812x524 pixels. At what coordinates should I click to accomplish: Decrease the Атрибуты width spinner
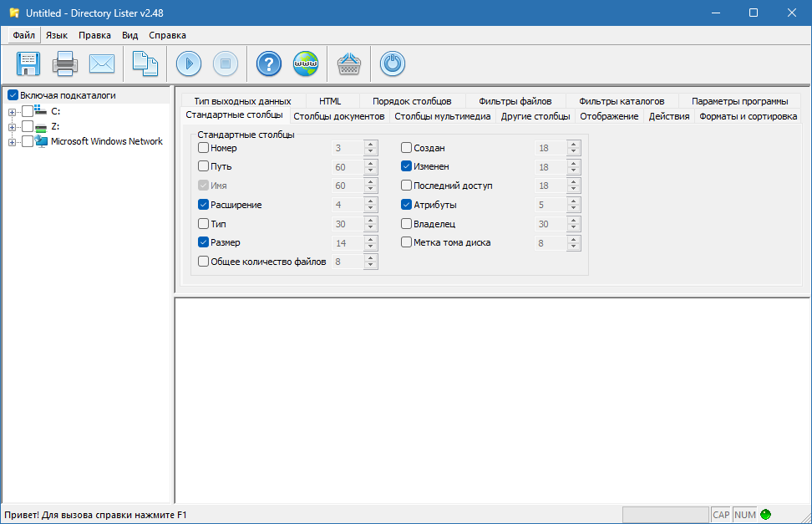(573, 209)
